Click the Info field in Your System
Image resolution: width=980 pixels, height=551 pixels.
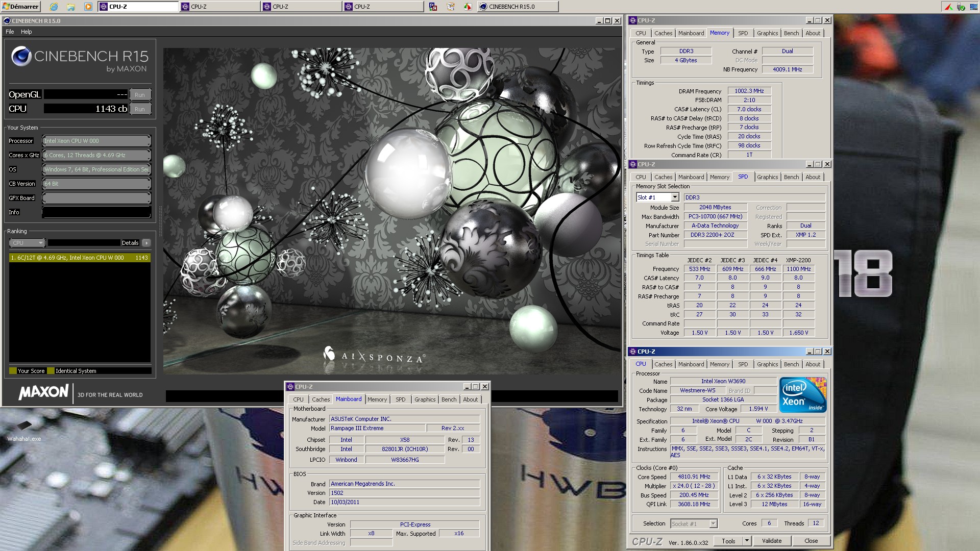pyautogui.click(x=96, y=212)
